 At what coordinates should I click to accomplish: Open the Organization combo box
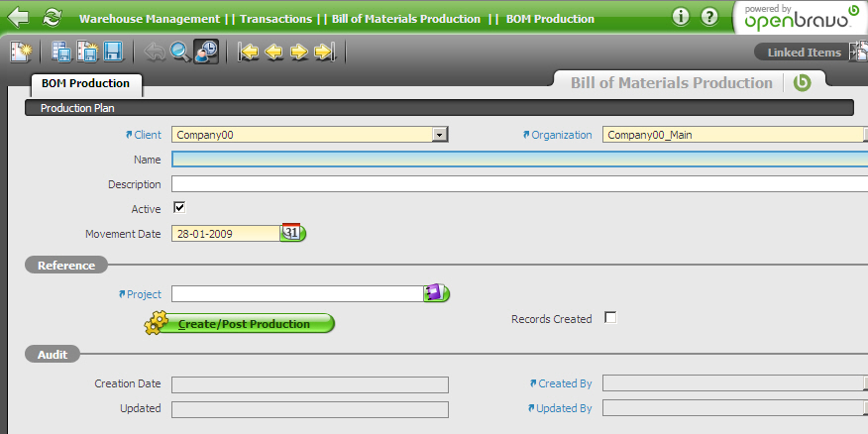735,135
